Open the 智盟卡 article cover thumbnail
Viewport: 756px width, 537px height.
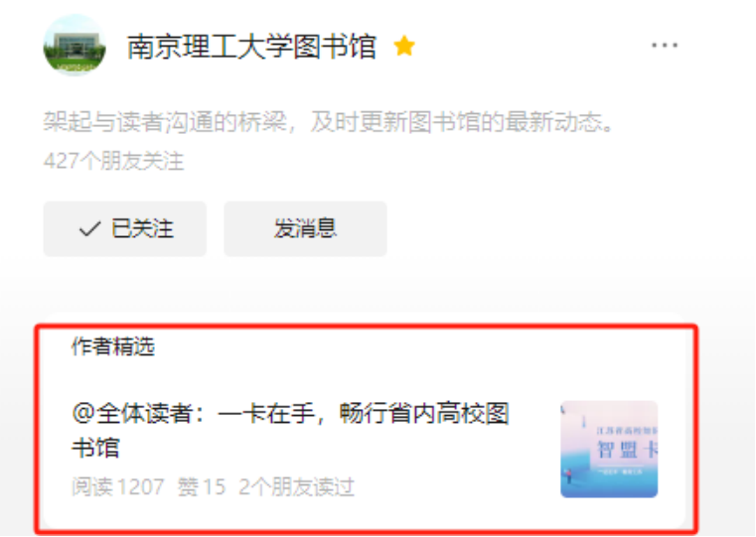point(609,449)
